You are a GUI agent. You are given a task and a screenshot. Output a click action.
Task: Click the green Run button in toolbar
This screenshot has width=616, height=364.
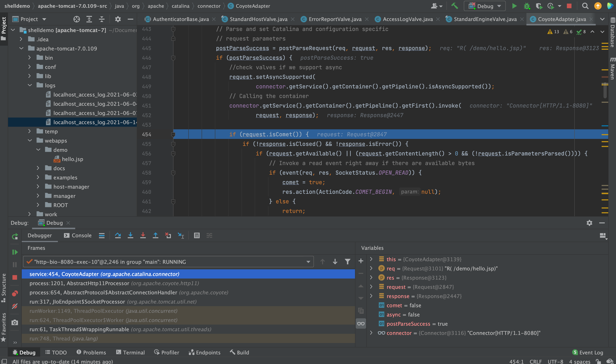(514, 6)
